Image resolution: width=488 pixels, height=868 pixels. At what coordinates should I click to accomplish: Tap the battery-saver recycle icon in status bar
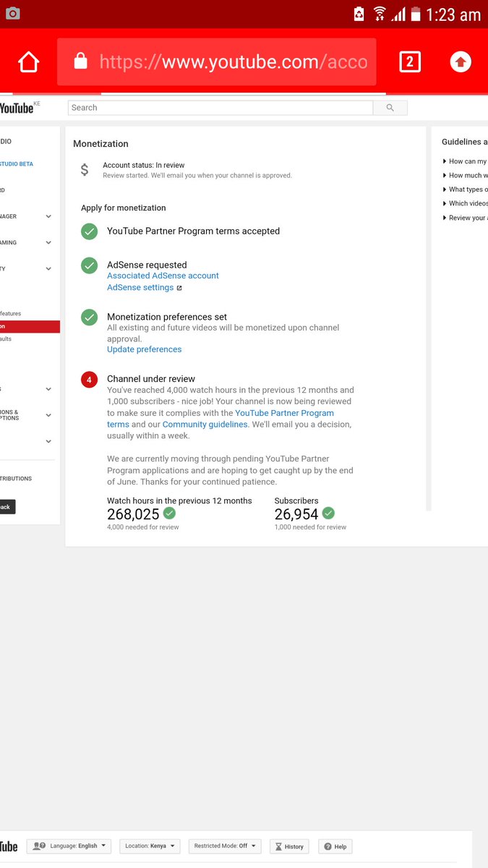[359, 14]
